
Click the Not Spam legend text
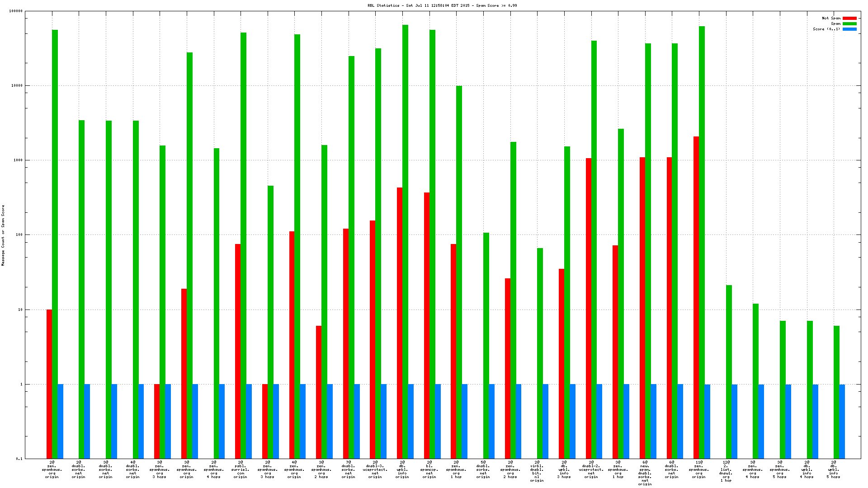(831, 19)
